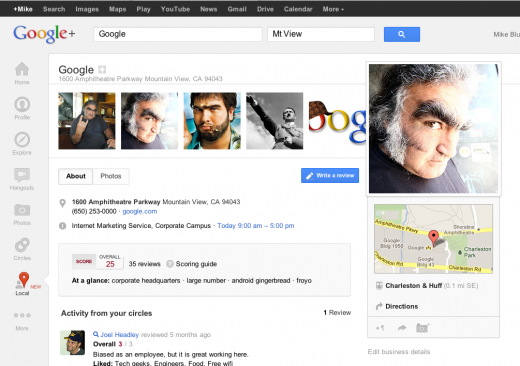Click the Scoring guide question icon

pyautogui.click(x=170, y=264)
